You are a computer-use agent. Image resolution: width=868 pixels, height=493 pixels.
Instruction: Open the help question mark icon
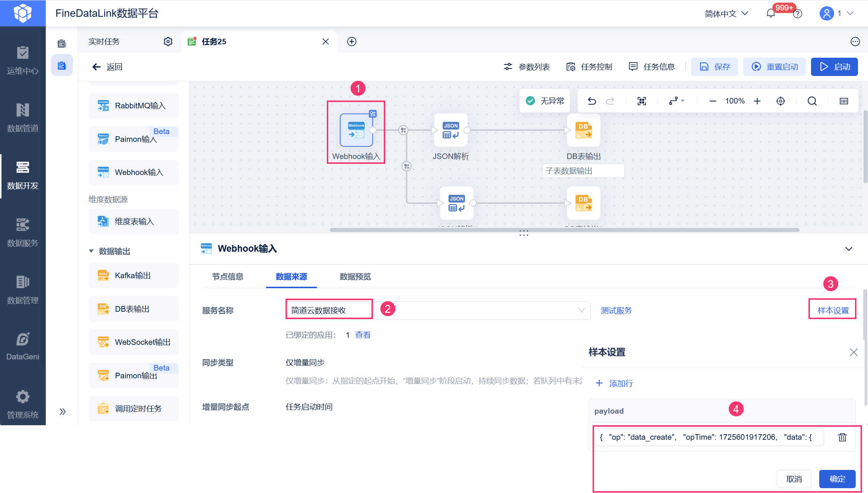click(797, 14)
